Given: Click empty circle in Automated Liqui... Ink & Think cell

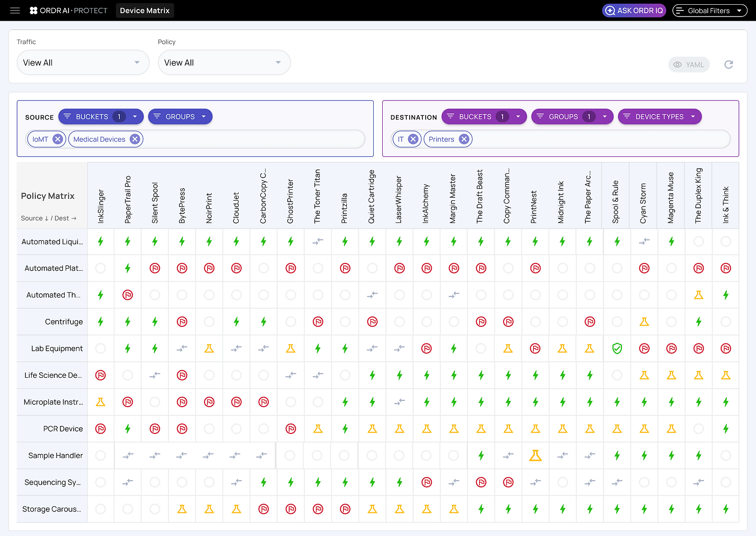Looking at the screenshot, I should [x=726, y=241].
